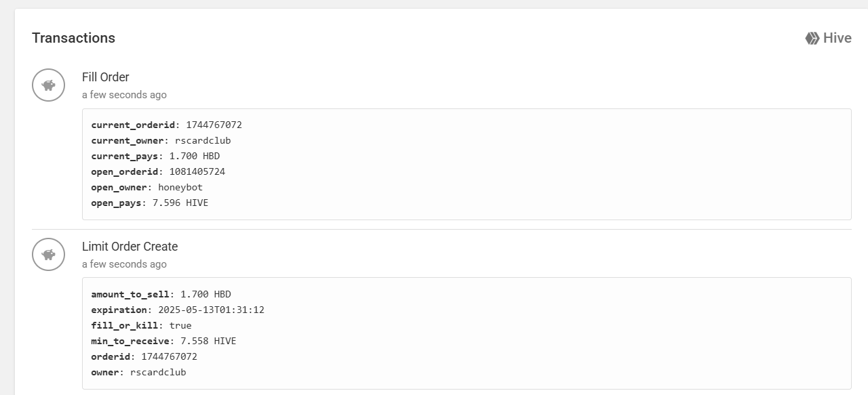Open the Hive label link
The image size is (868, 395).
(837, 38)
